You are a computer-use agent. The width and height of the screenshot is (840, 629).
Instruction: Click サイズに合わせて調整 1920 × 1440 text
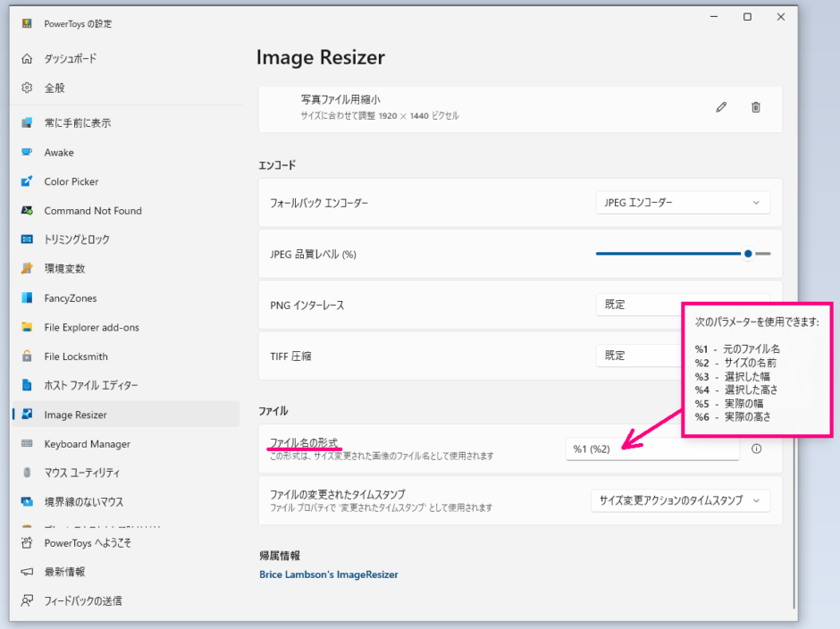click(379, 116)
